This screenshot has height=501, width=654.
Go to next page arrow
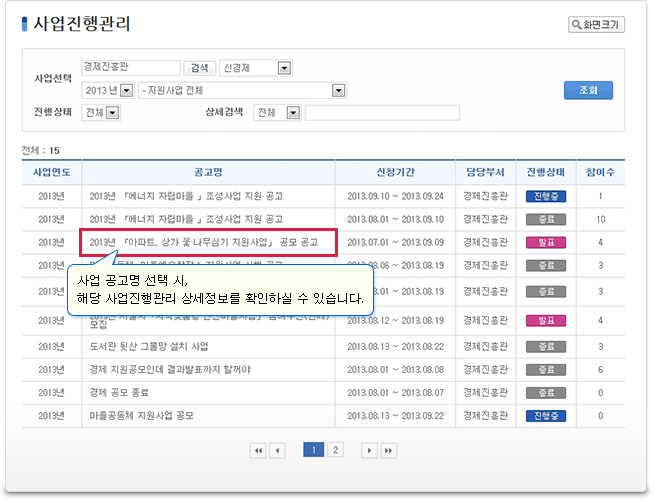tap(369, 451)
